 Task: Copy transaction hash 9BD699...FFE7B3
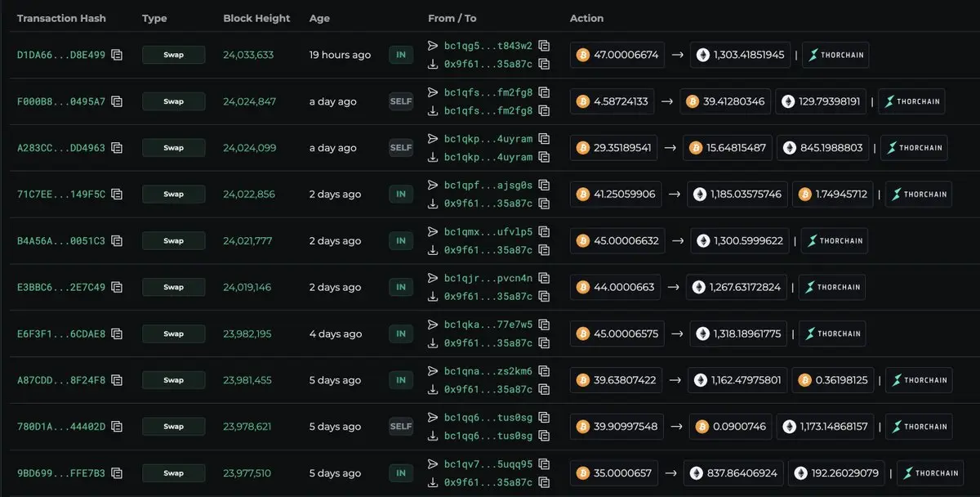click(118, 473)
